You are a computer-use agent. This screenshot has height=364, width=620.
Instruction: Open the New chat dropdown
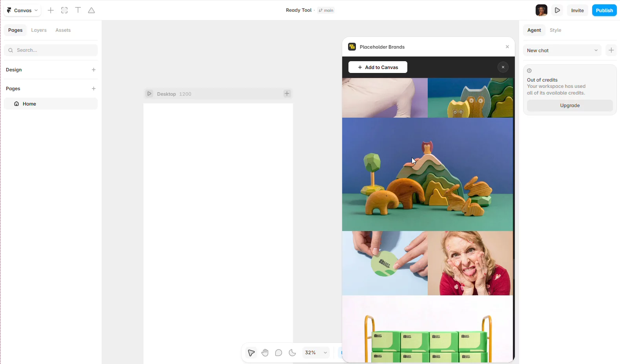tap(562, 50)
